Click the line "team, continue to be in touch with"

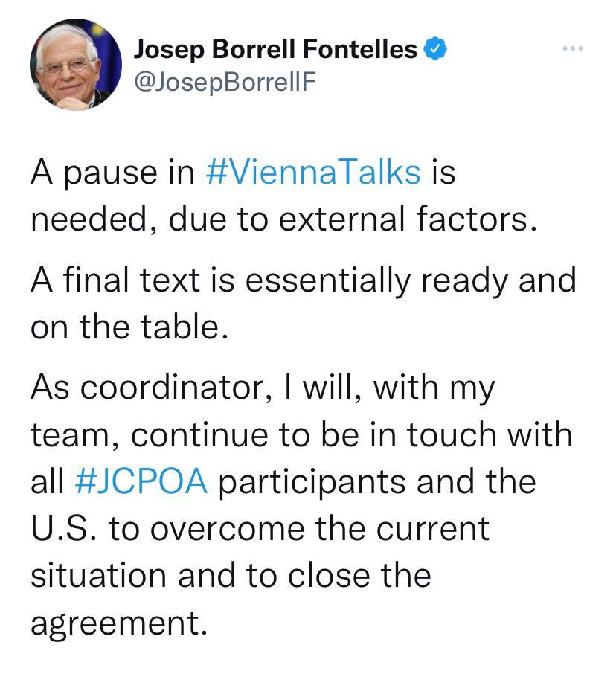(x=301, y=434)
